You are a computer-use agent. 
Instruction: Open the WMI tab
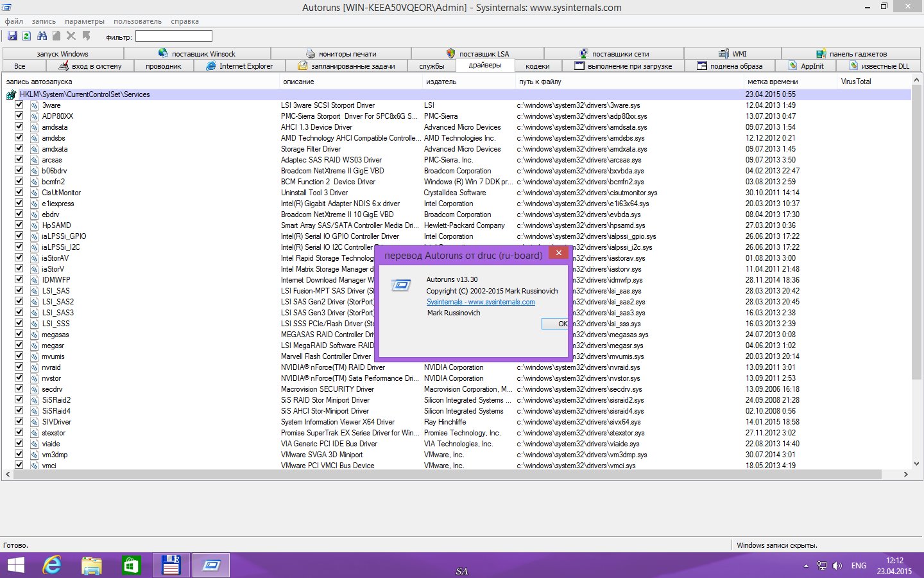[x=733, y=54]
